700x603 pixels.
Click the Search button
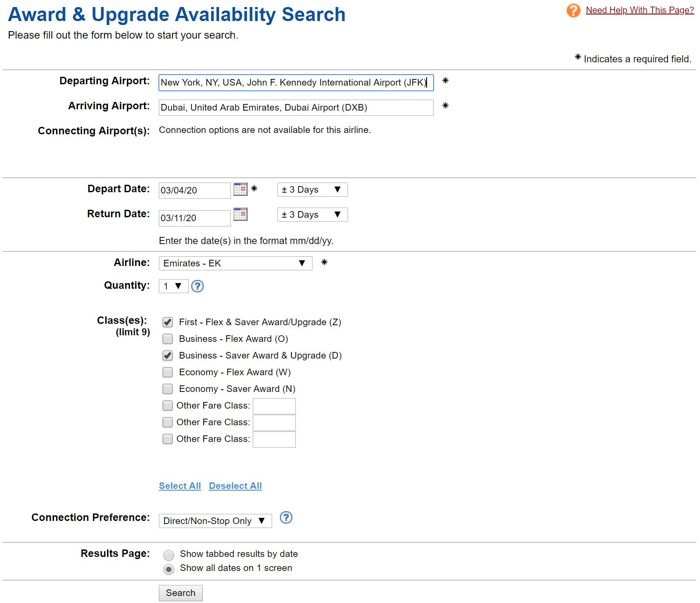point(181,593)
